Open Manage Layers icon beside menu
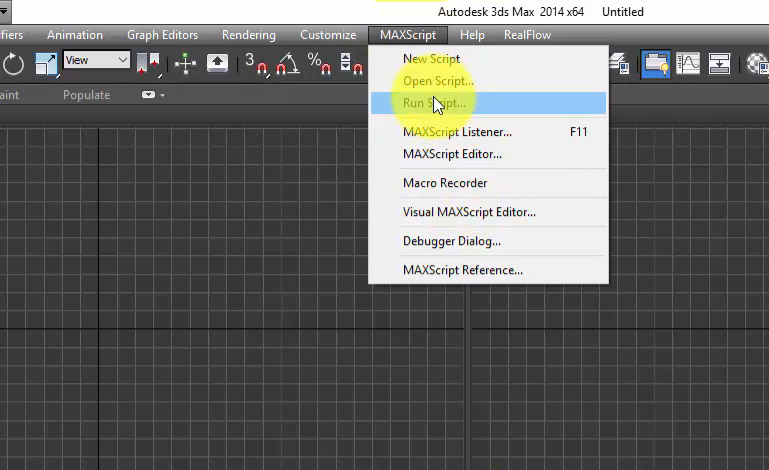Image resolution: width=769 pixels, height=470 pixels. (619, 64)
